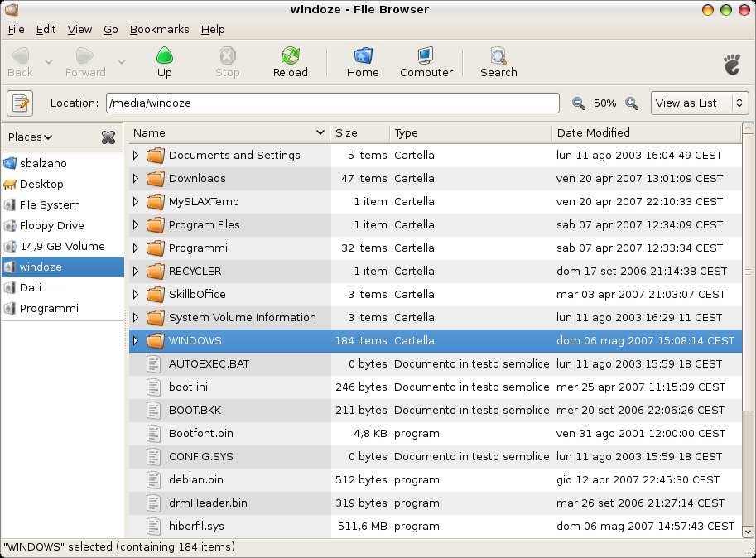
Task: Launch Search from the toolbar
Action: (x=498, y=62)
